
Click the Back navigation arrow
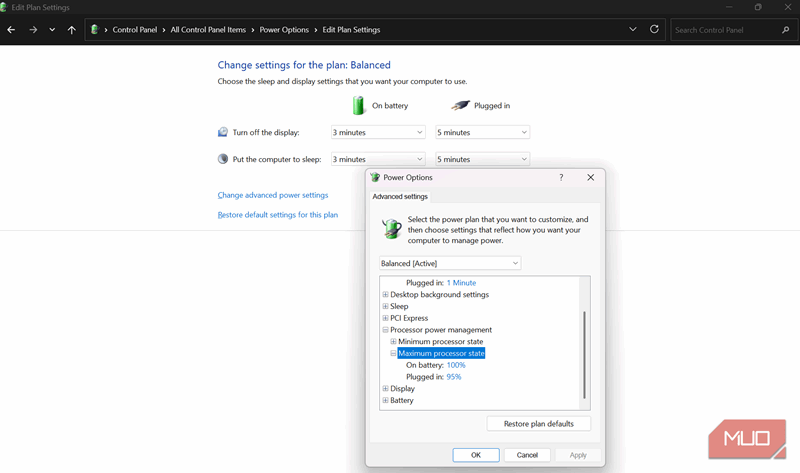[12, 30]
